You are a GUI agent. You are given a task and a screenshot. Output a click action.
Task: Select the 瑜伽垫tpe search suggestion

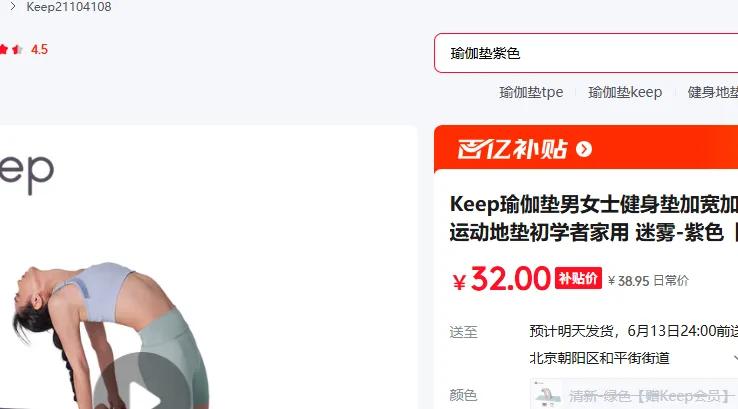[531, 92]
